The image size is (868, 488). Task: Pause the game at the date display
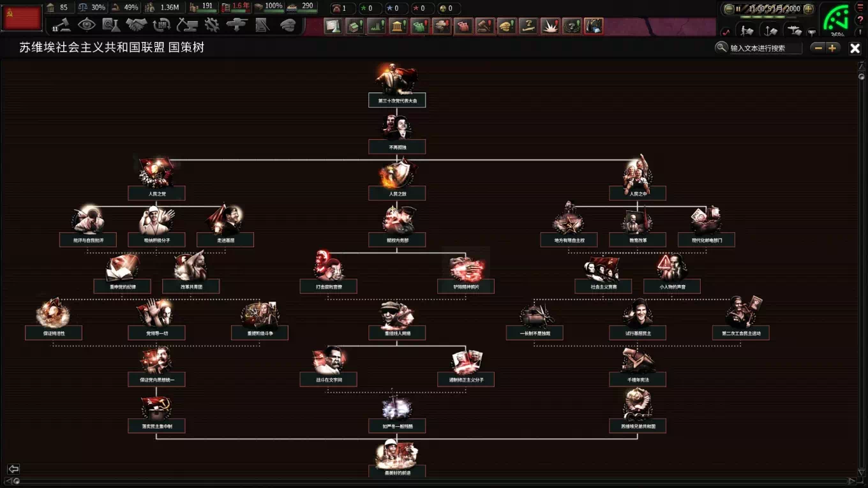click(770, 9)
